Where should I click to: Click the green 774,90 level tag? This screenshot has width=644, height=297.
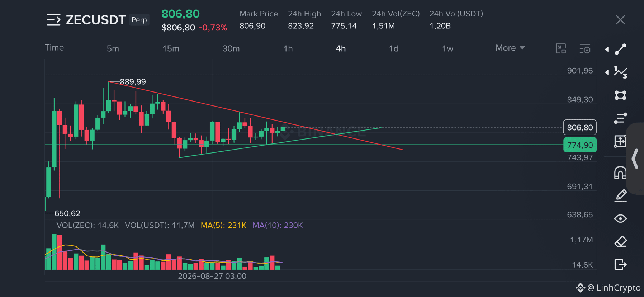pos(580,145)
